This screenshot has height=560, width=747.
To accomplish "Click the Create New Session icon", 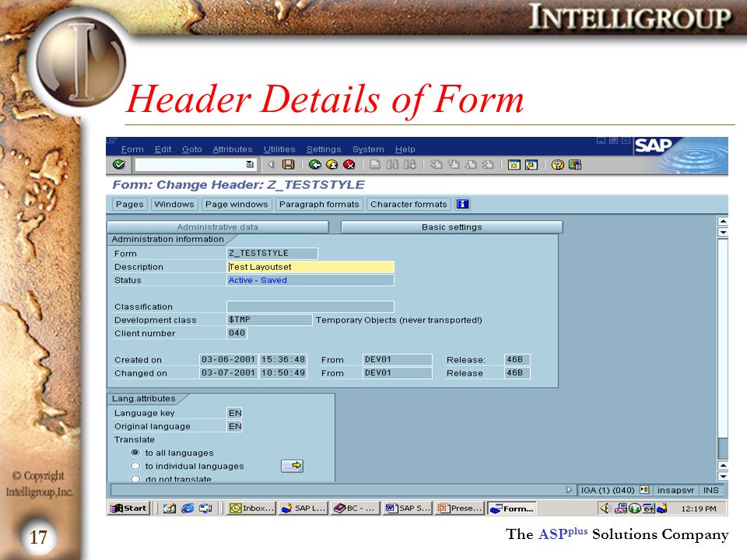I will (x=514, y=165).
